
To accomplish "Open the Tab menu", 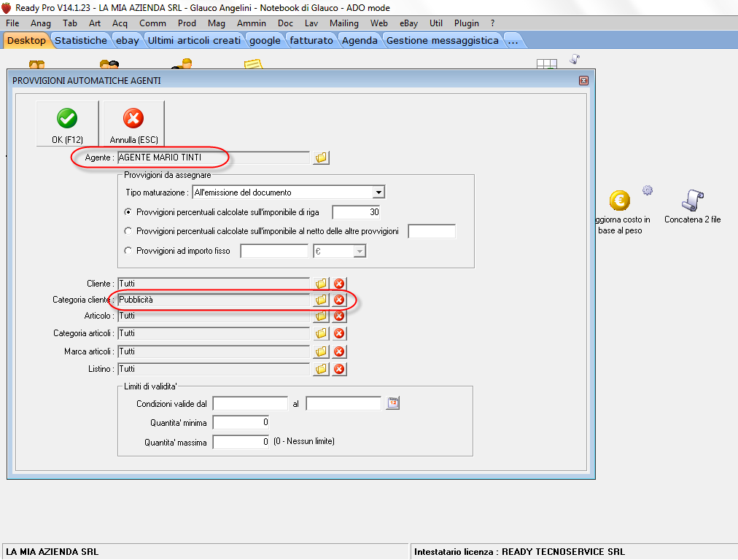I will tap(70, 23).
